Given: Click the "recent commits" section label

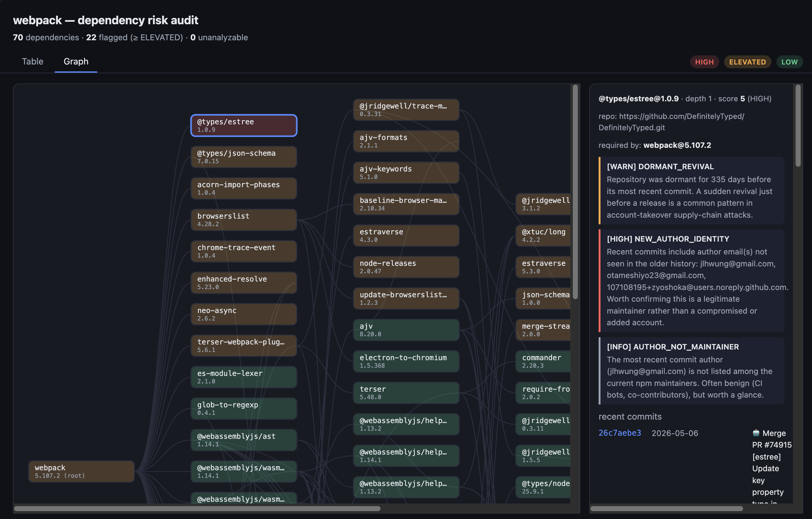Looking at the screenshot, I should tap(630, 416).
